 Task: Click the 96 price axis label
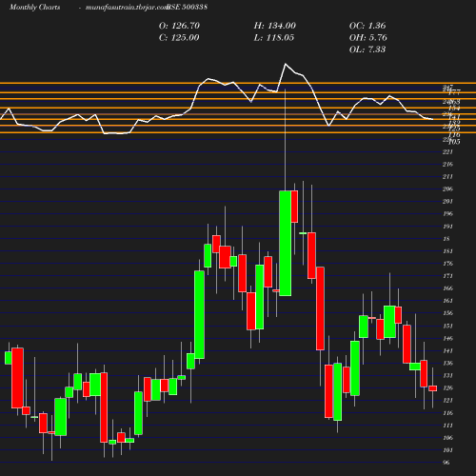(446, 463)
